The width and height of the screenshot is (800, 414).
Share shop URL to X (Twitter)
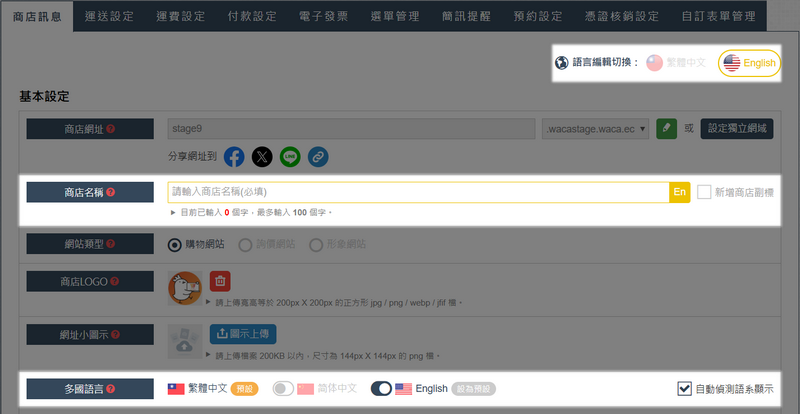click(x=262, y=157)
